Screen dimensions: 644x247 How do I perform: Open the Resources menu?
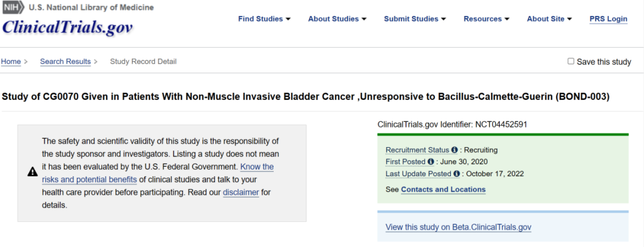[x=486, y=19]
